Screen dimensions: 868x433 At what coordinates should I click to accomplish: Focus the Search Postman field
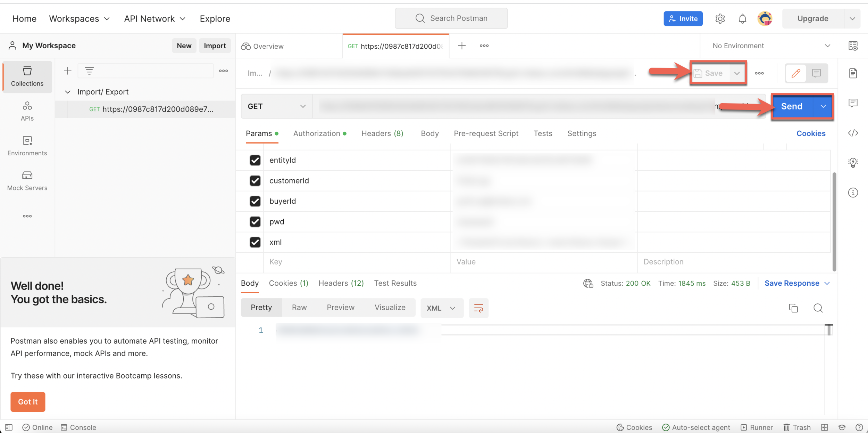tap(451, 18)
